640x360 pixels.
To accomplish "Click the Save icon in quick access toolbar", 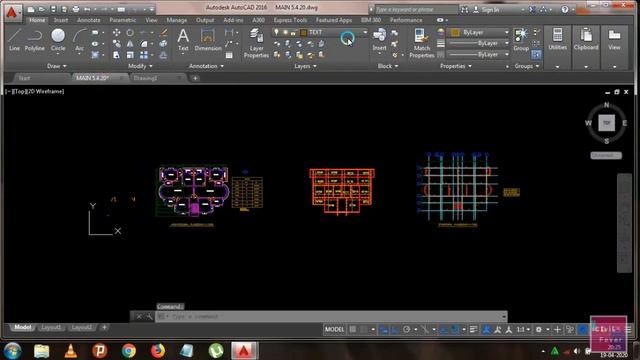I will tap(53, 9).
